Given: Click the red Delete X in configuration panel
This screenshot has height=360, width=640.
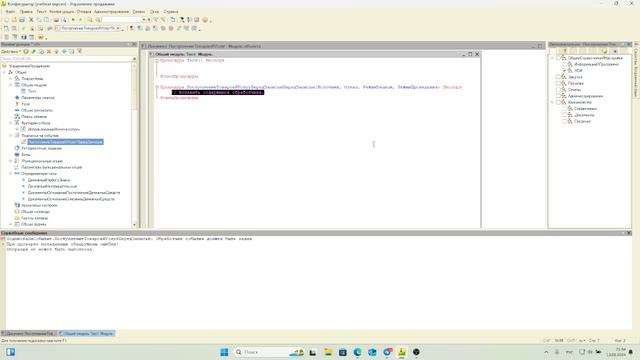Looking at the screenshot, I should (x=49, y=52).
